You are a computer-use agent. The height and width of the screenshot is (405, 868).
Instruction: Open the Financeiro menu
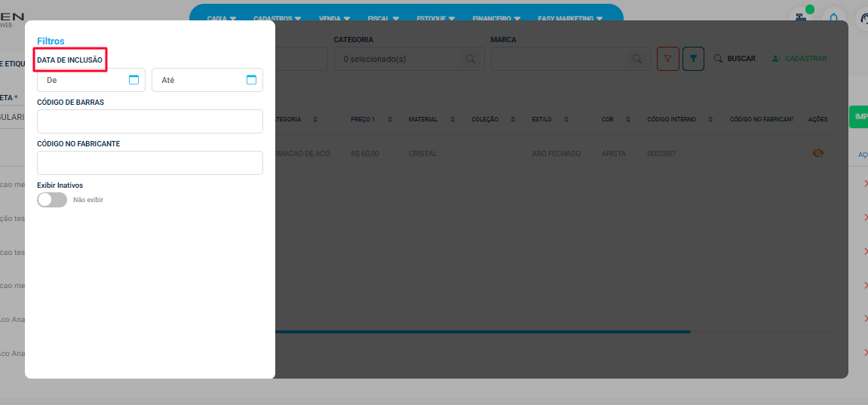(x=495, y=18)
